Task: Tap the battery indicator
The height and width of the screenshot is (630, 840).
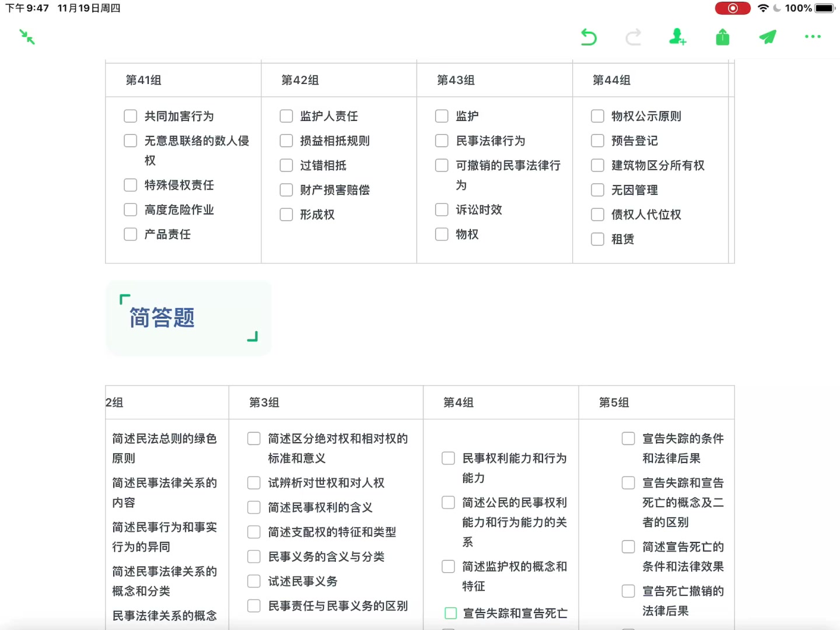Action: (825, 8)
